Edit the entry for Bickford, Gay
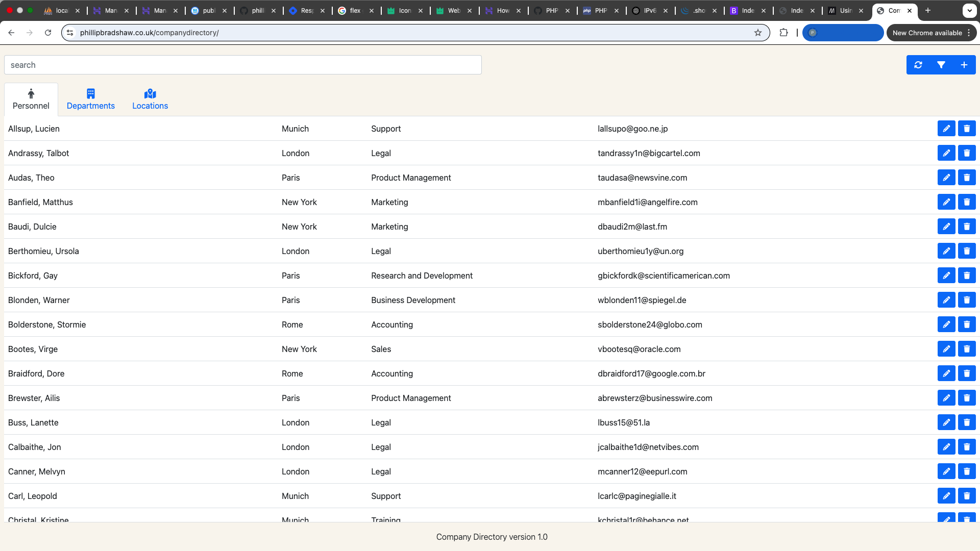 [946, 275]
